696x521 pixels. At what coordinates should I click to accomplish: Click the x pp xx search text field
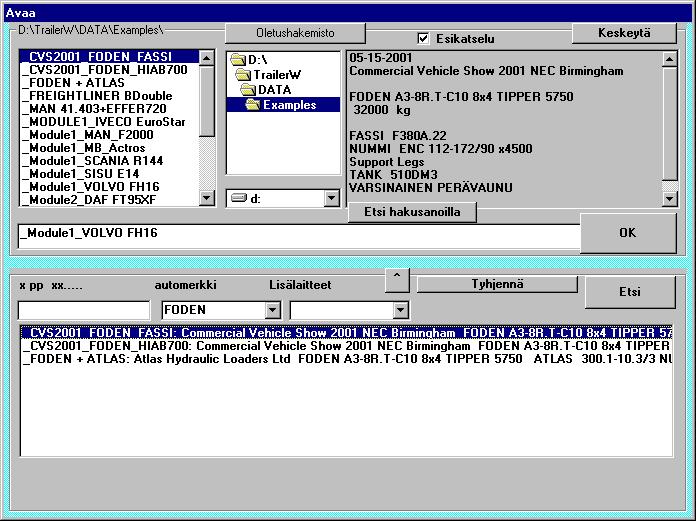pos(84,310)
